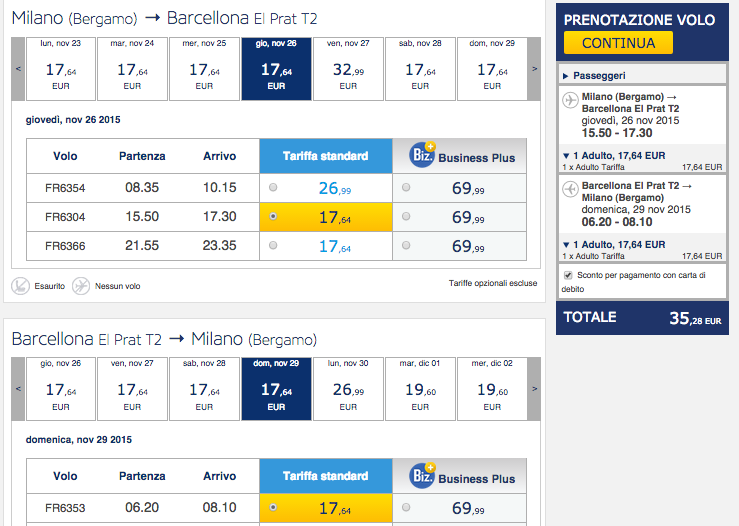Click the Nessun volo legend icon

[x=81, y=286]
